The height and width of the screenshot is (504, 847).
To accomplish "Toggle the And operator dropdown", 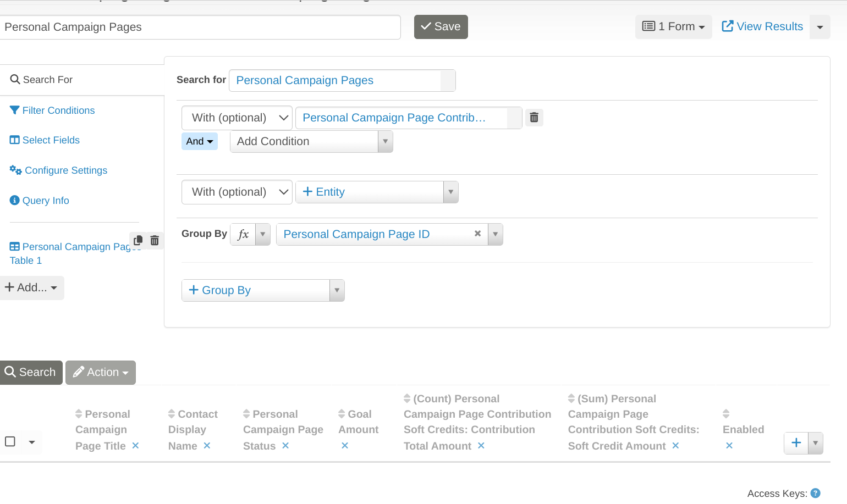I will 200,141.
